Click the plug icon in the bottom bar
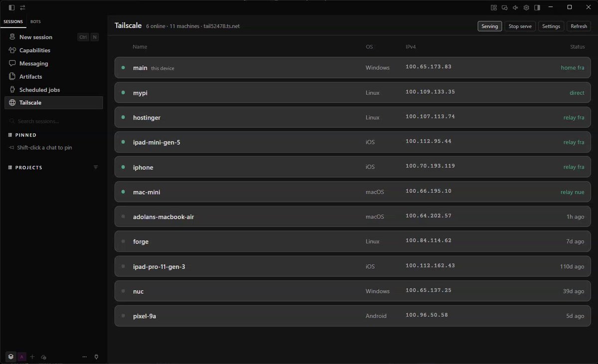This screenshot has height=364, width=598. (96, 357)
